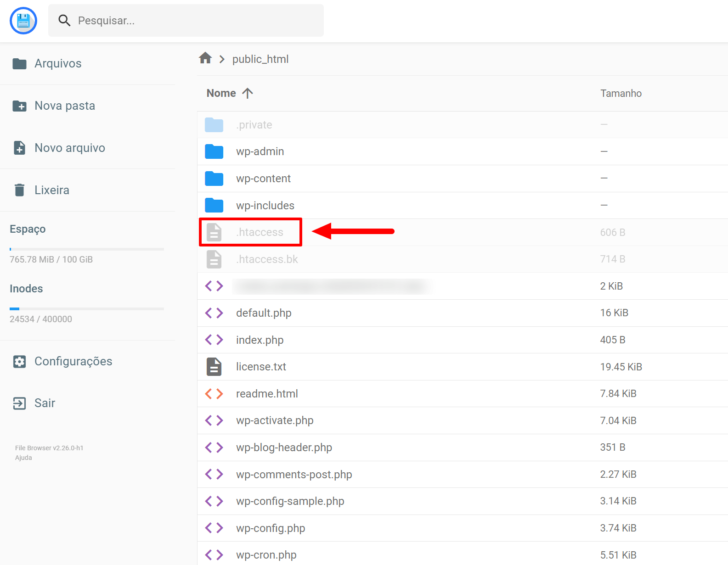The image size is (728, 565).
Task: Click the 3.74 KiB size value
Action: point(618,528)
